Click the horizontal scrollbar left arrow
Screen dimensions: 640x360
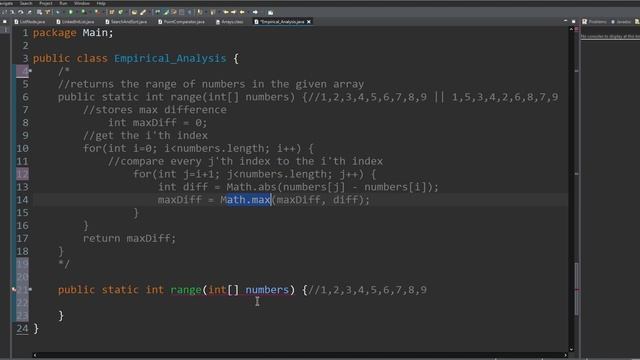(35, 355)
